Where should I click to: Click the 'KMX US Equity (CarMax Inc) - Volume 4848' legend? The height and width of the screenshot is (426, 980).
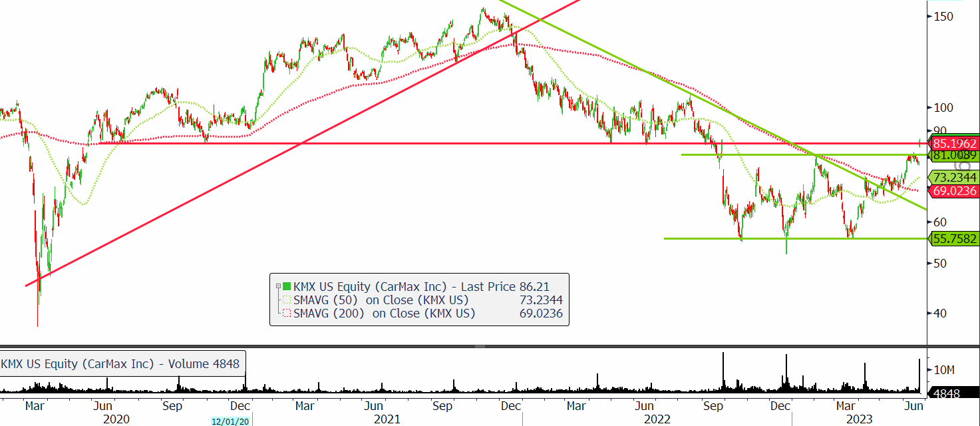[x=122, y=364]
